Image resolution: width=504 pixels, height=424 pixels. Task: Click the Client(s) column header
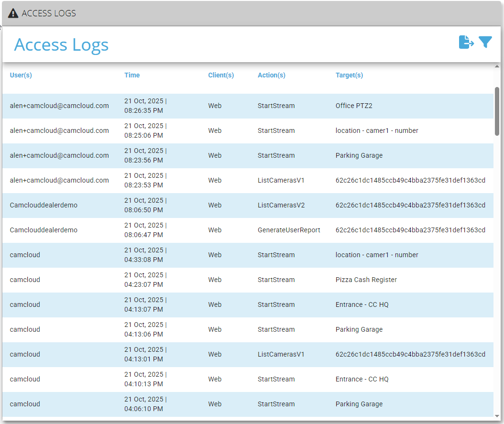coord(221,75)
